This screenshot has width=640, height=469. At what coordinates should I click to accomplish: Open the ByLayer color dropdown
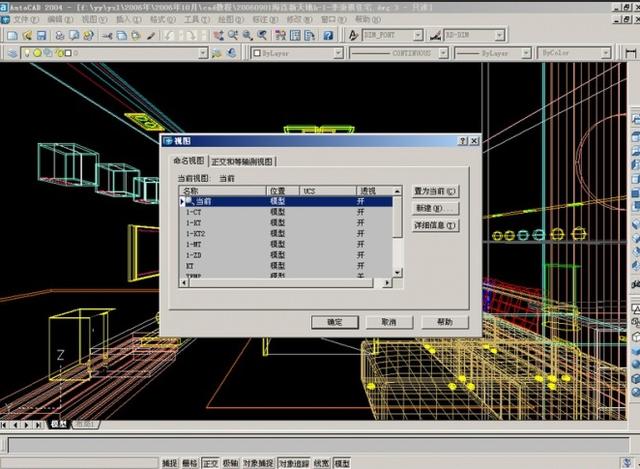338,53
